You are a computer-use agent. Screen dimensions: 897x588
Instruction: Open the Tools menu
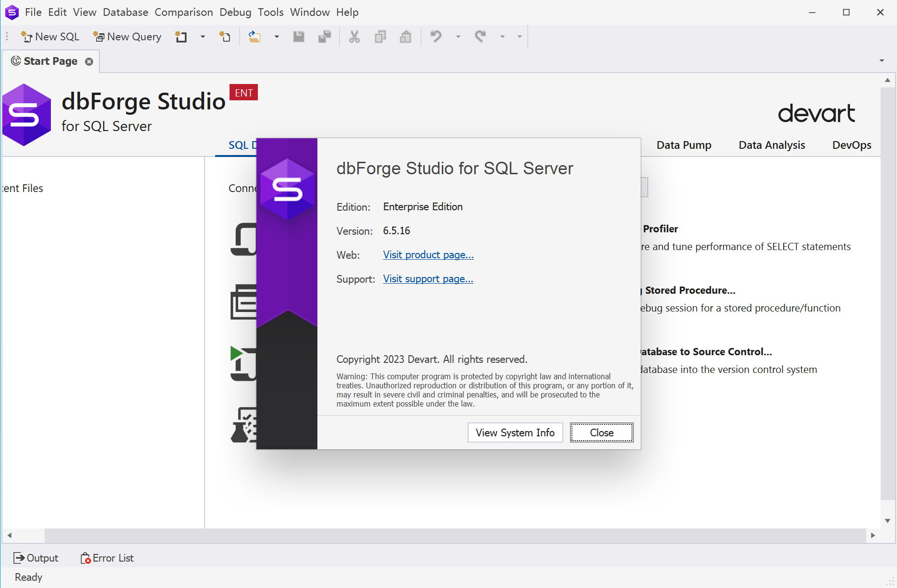270,12
